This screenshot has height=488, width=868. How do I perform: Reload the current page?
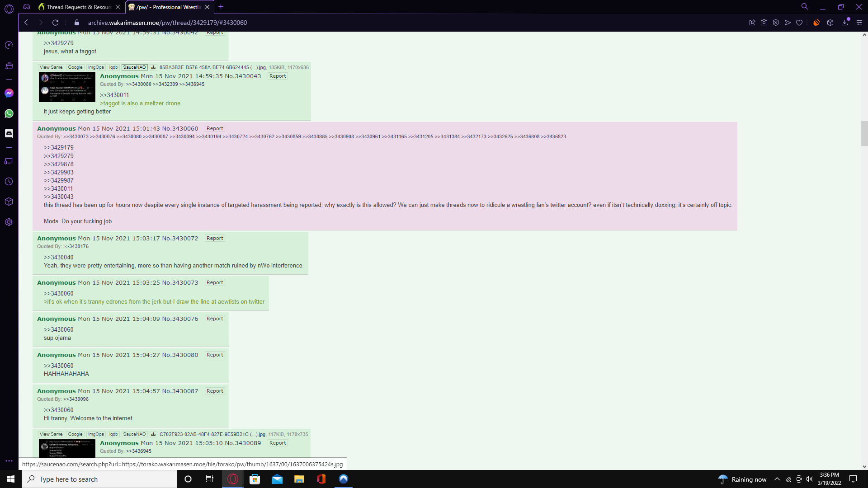[55, 23]
